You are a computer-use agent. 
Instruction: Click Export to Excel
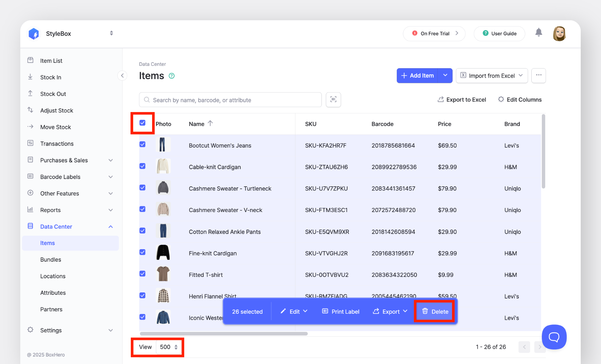(x=462, y=100)
